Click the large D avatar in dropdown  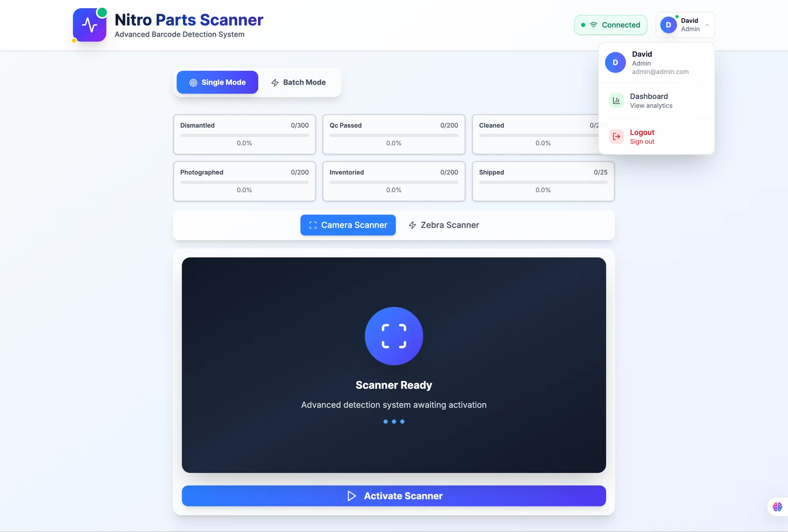click(615, 63)
